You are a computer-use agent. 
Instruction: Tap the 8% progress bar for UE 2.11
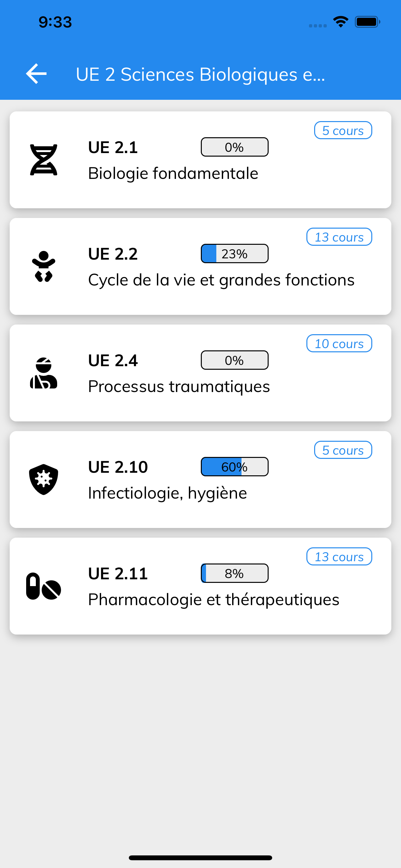[234, 573]
